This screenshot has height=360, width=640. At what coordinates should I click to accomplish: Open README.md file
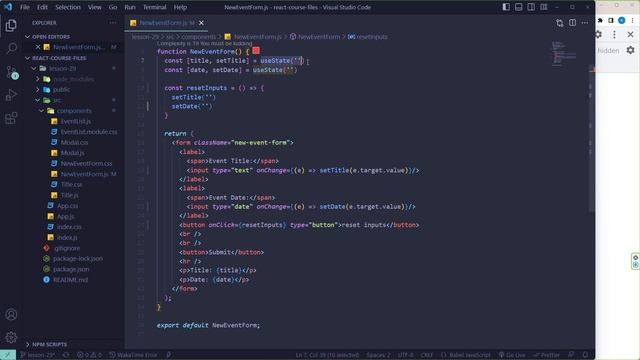tap(70, 280)
